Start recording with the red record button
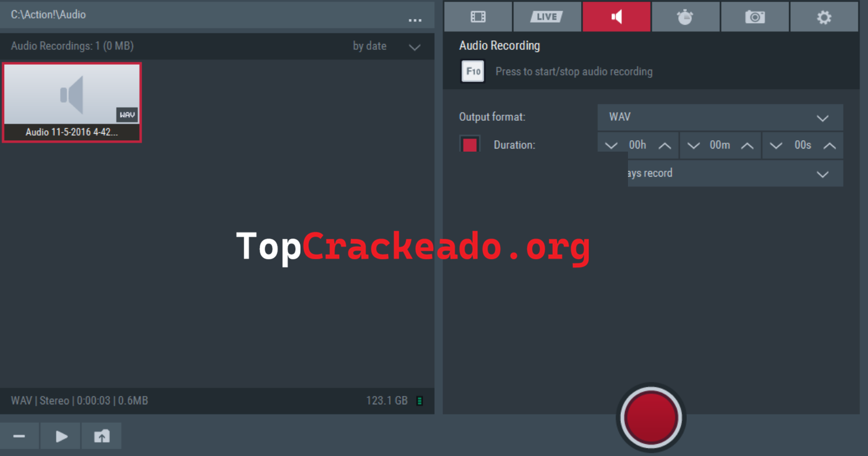The width and height of the screenshot is (868, 456). pos(651,417)
